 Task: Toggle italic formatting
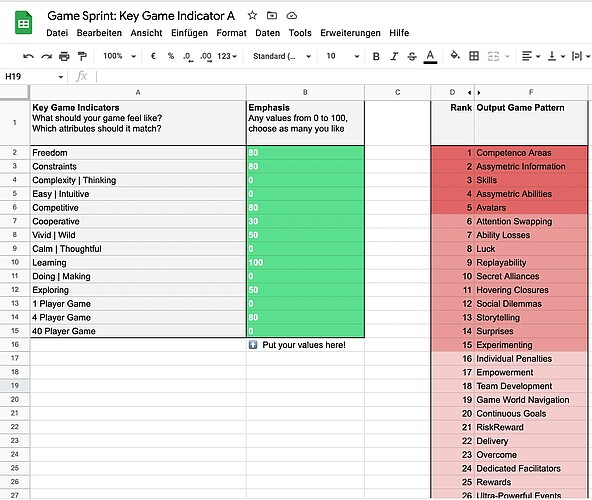click(x=394, y=56)
